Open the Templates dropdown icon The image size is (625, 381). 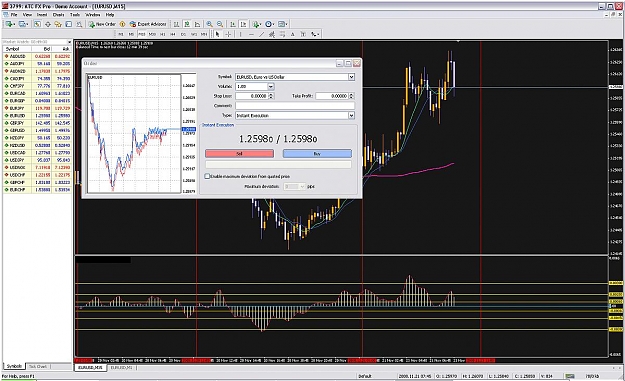(282, 24)
